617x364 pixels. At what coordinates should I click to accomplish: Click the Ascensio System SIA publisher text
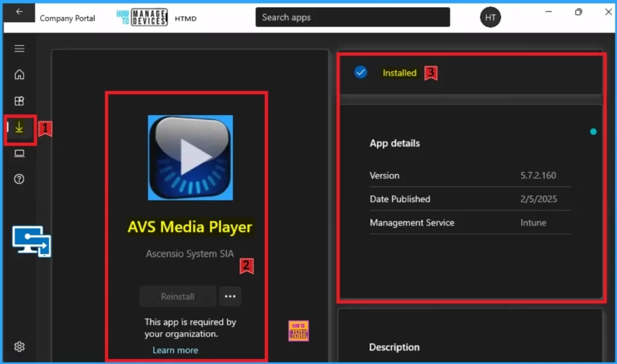click(190, 254)
